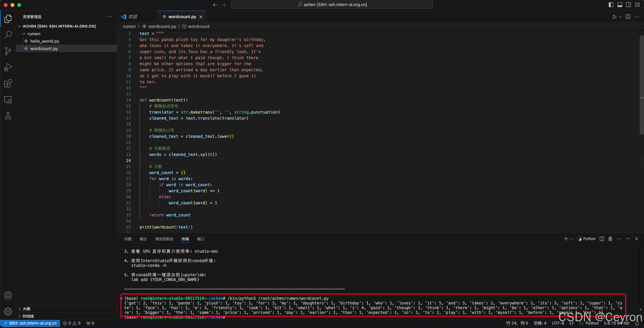Open the Run and Debug view
Viewport: 644px width, 328px height.
[8, 67]
